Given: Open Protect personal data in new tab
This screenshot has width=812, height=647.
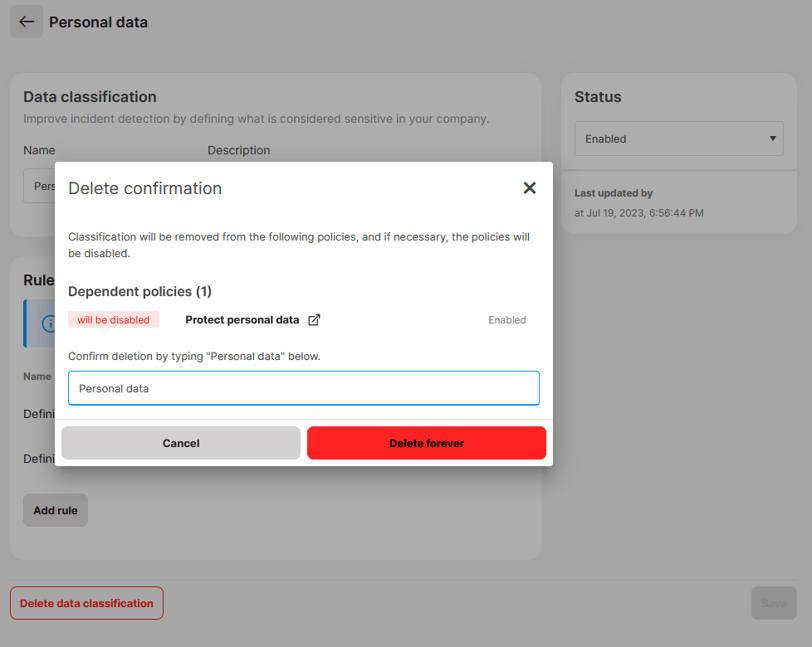Looking at the screenshot, I should tap(314, 319).
